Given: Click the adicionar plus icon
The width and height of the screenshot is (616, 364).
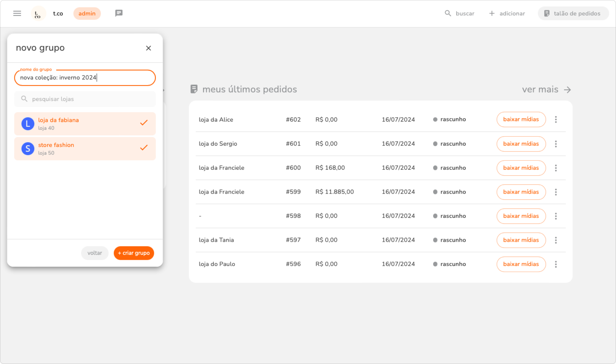Looking at the screenshot, I should point(492,13).
